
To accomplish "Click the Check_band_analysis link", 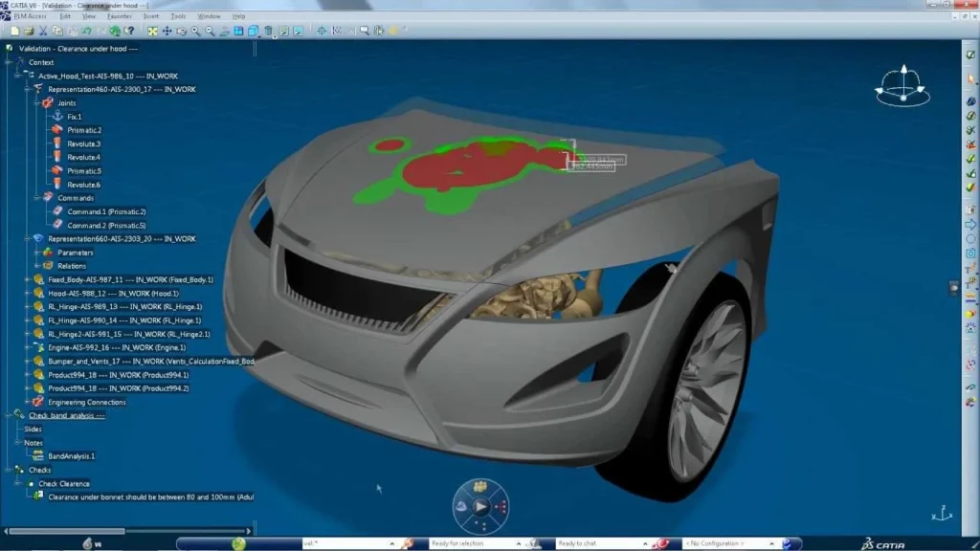I will (66, 415).
